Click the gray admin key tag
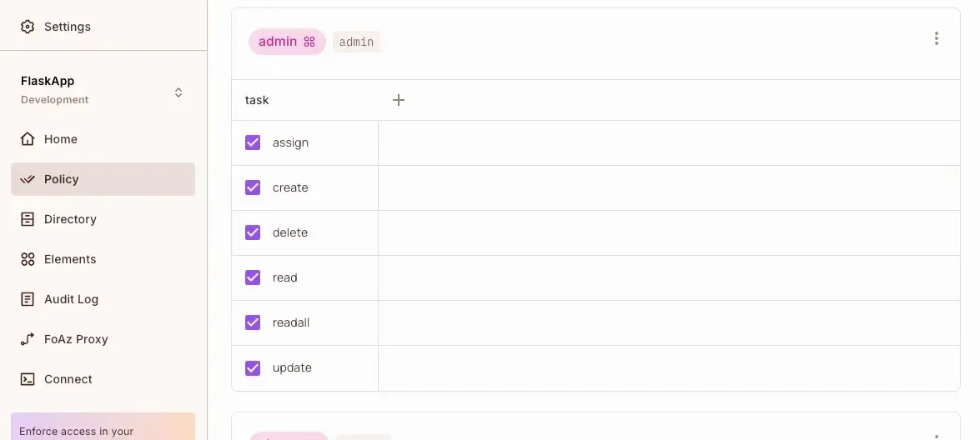This screenshot has height=440, width=980. click(x=356, y=42)
